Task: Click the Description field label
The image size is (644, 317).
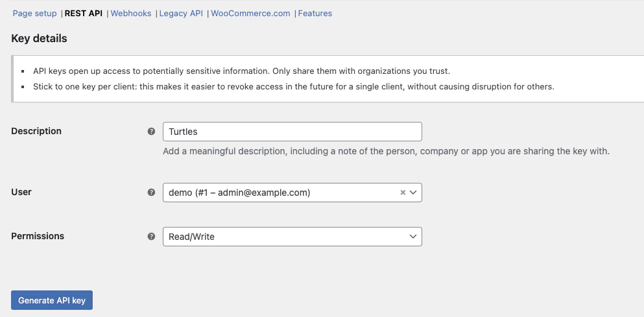Action: coord(36,131)
